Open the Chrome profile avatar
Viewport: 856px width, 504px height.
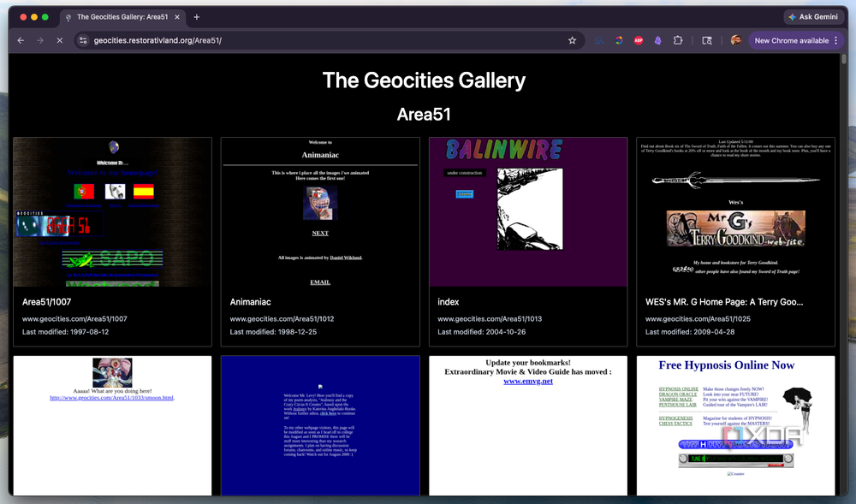pyautogui.click(x=736, y=40)
